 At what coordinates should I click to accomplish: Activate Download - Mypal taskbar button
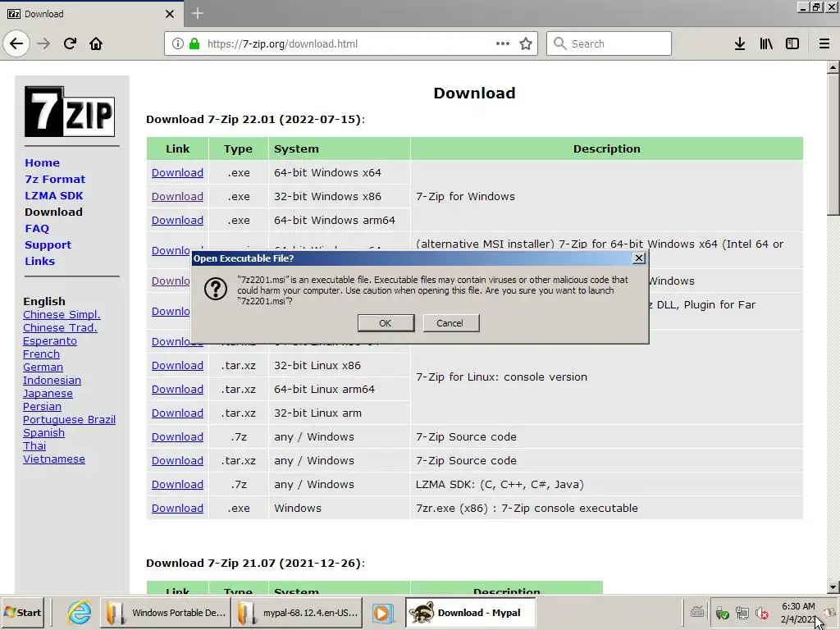point(470,612)
